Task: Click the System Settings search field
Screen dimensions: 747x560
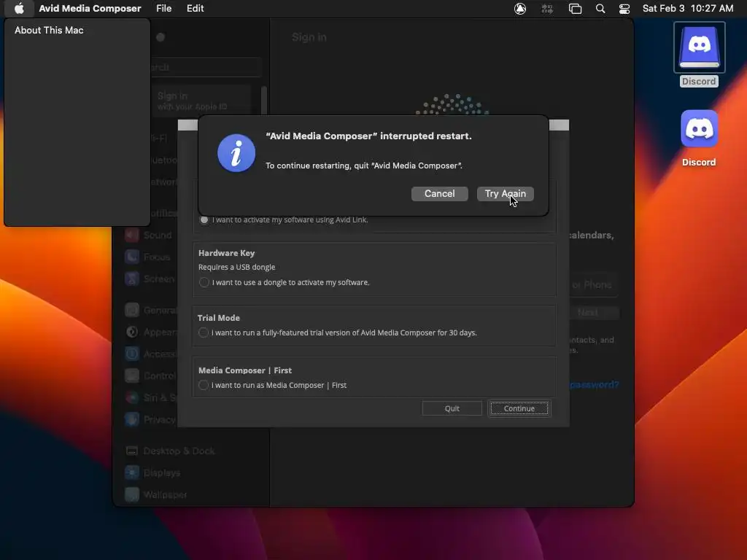Action: pos(205,67)
